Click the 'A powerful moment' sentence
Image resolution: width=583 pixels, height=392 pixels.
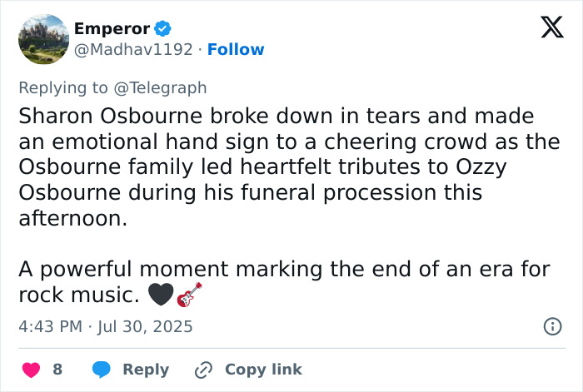tap(283, 270)
